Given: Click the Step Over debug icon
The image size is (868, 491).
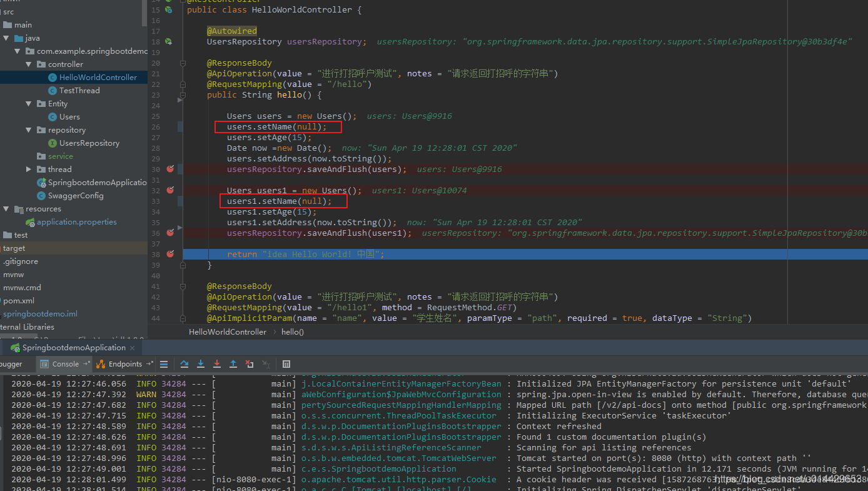Looking at the screenshot, I should (184, 363).
